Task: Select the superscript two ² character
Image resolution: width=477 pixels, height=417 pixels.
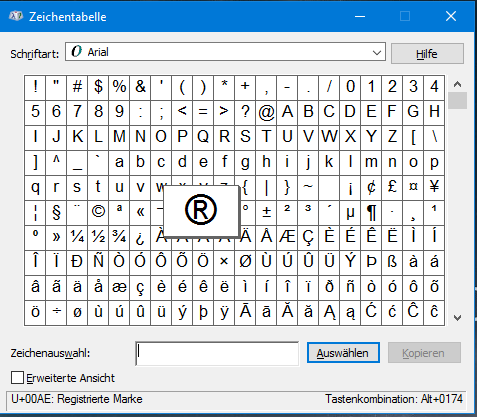Action: pos(287,213)
